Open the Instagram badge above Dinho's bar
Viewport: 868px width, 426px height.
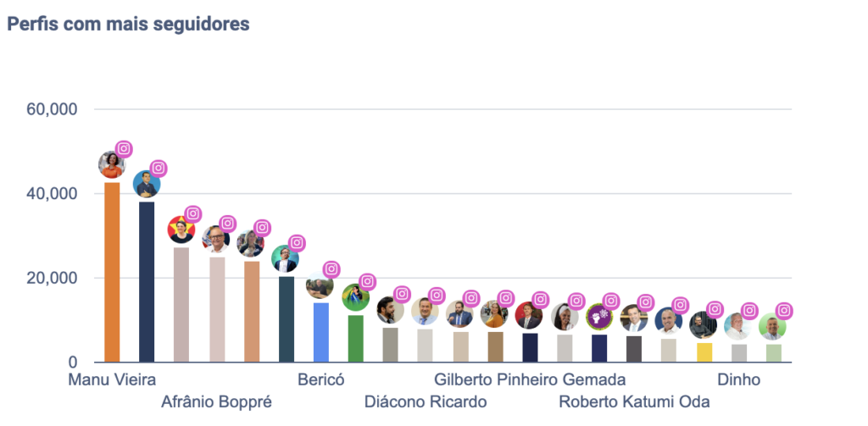749,311
